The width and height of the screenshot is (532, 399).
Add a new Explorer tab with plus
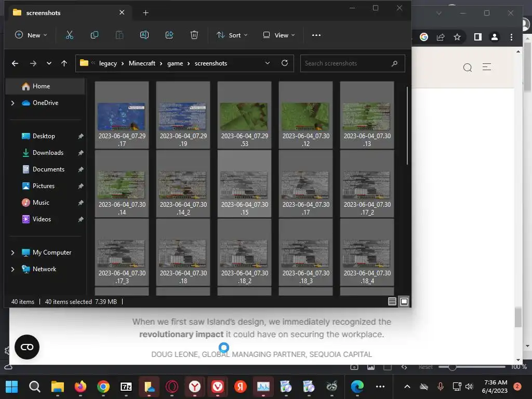[x=145, y=13]
